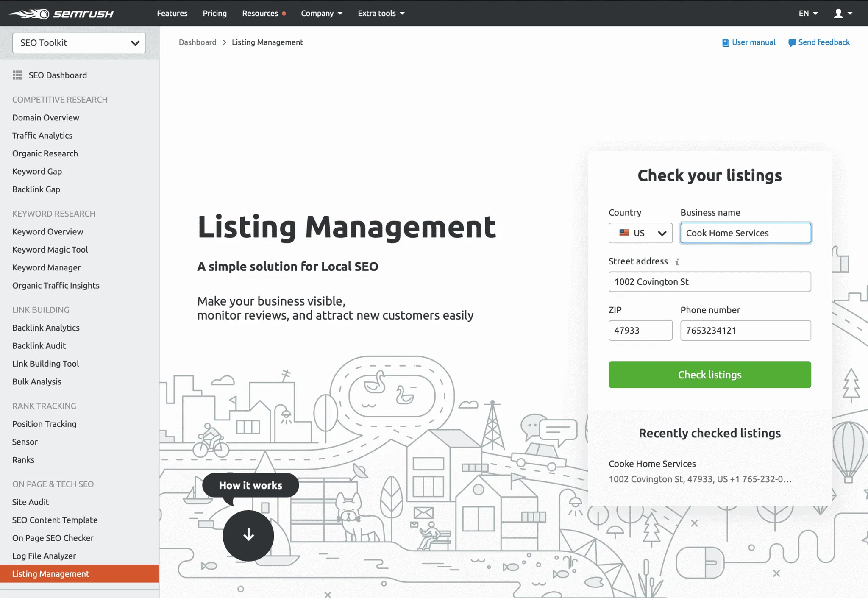The width and height of the screenshot is (868, 598).
Task: Open the Pricing page
Action: point(214,14)
